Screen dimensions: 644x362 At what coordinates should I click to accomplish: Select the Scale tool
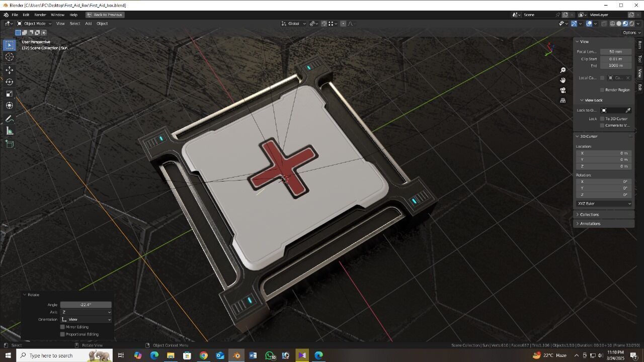(x=9, y=94)
